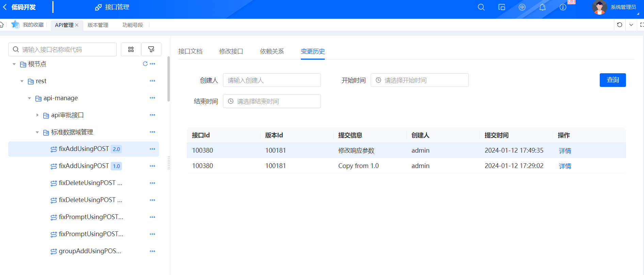Switch to the 功能号段 tab
The image size is (644, 275).
(133, 25)
